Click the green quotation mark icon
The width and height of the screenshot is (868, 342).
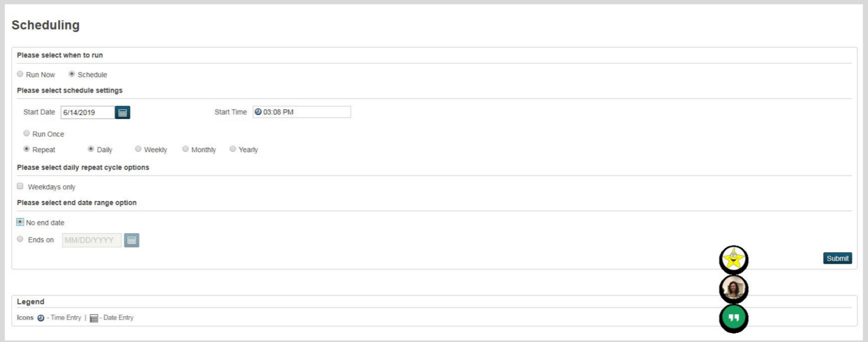coord(733,318)
